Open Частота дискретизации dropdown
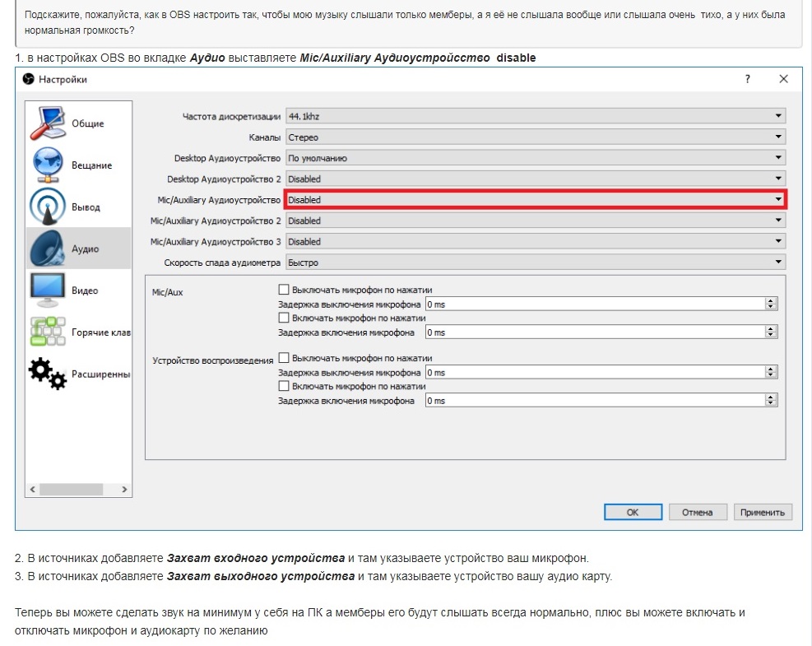This screenshot has height=646, width=812. click(x=536, y=116)
